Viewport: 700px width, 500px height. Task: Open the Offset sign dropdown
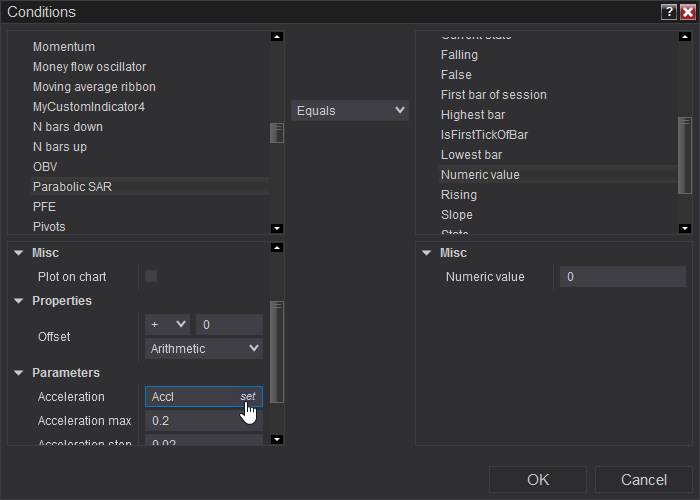(168, 324)
